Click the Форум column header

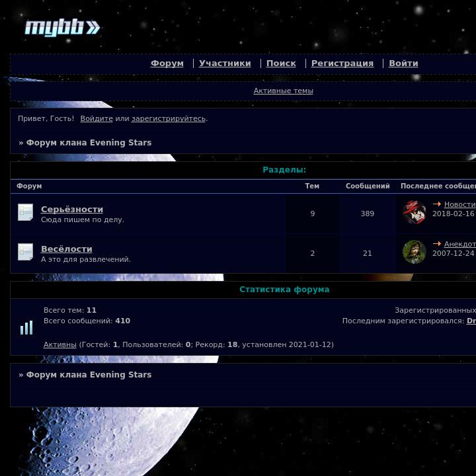coord(29,186)
